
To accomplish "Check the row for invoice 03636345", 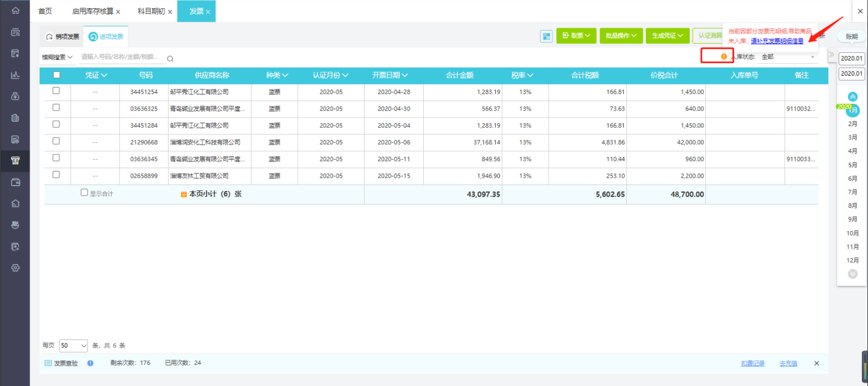I will 56,158.
